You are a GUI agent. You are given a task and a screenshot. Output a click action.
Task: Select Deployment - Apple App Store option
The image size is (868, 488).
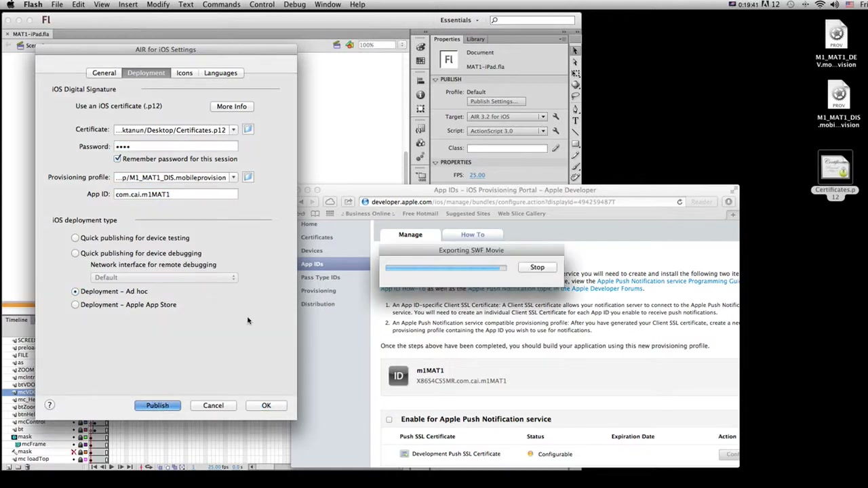pos(75,305)
